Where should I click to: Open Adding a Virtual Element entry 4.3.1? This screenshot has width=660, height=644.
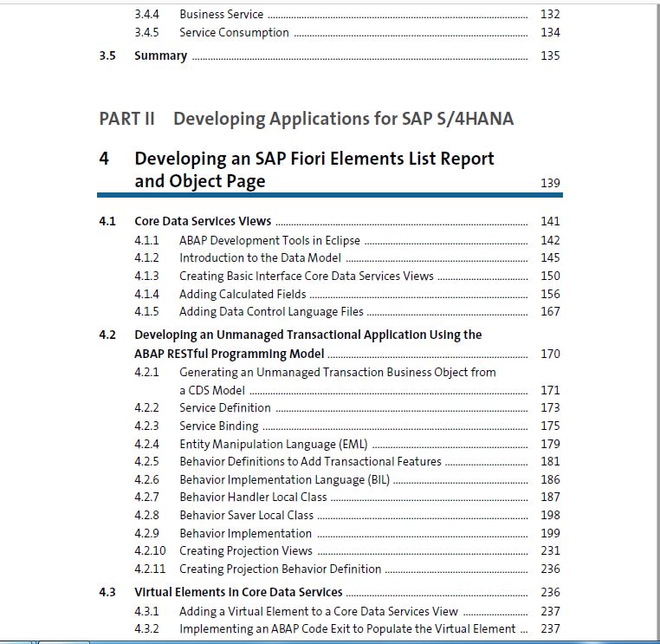tap(319, 611)
